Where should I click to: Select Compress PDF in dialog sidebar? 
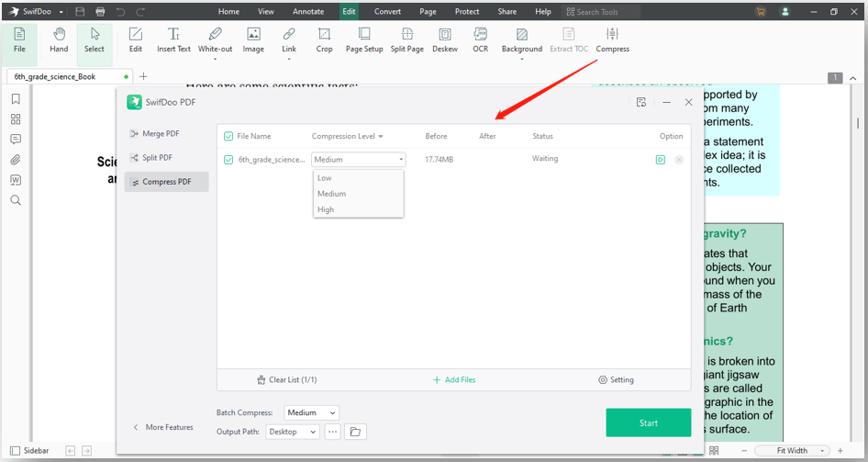[167, 182]
